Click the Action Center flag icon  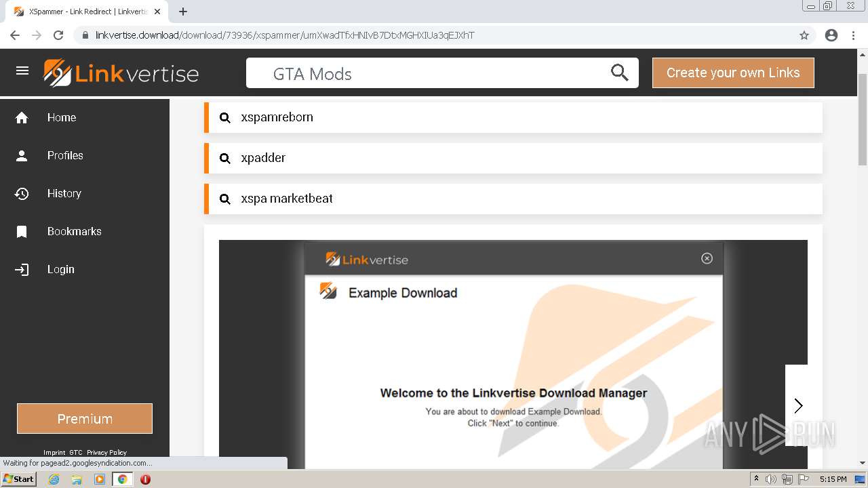[804, 479]
